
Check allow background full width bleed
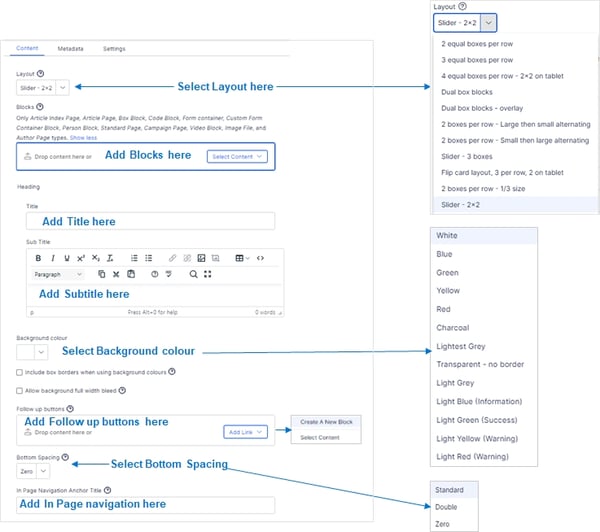pos(21,389)
